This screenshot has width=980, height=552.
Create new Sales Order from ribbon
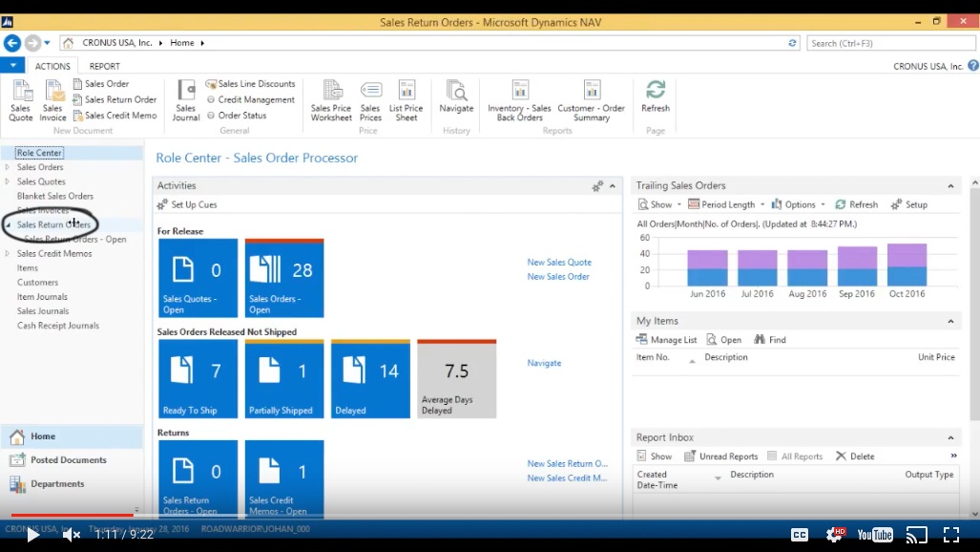[100, 83]
